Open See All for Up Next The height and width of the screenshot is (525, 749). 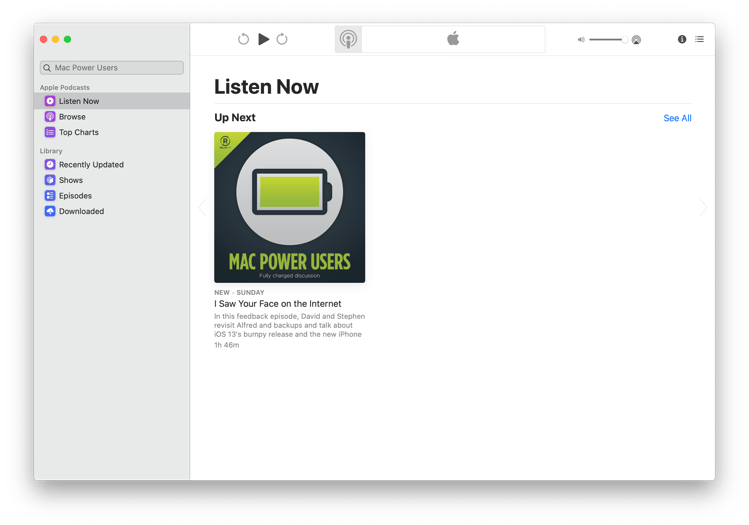pyautogui.click(x=677, y=118)
